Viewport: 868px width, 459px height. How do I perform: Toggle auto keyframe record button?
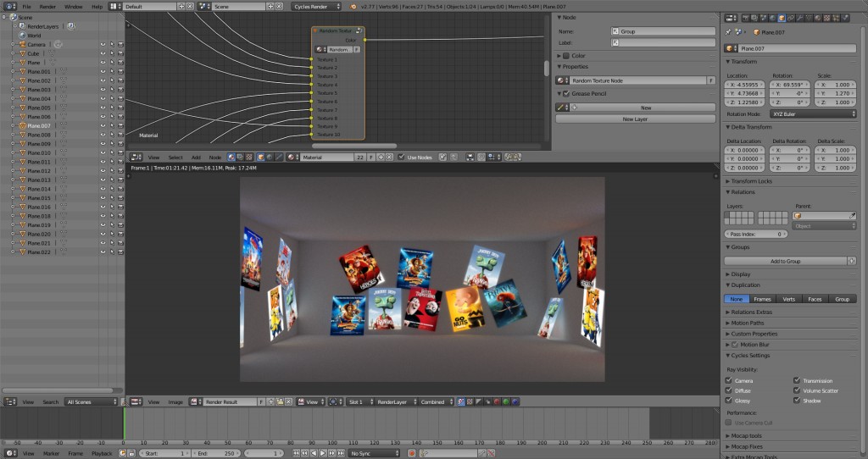point(412,453)
